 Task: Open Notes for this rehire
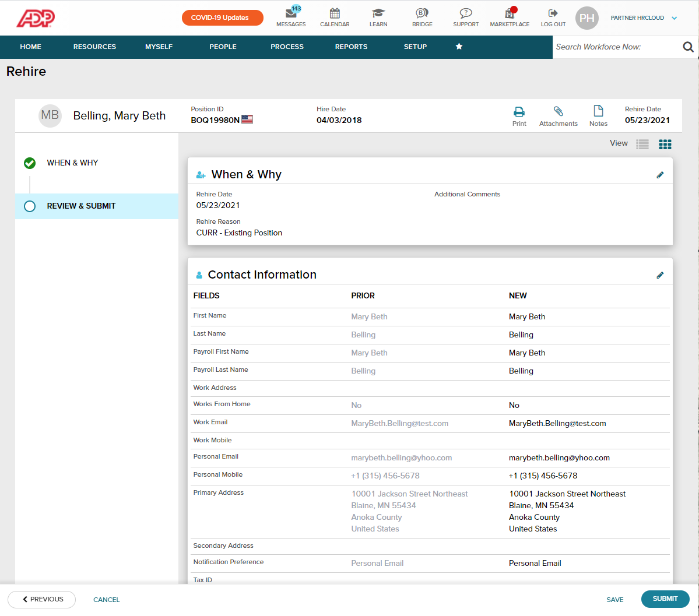tap(598, 115)
